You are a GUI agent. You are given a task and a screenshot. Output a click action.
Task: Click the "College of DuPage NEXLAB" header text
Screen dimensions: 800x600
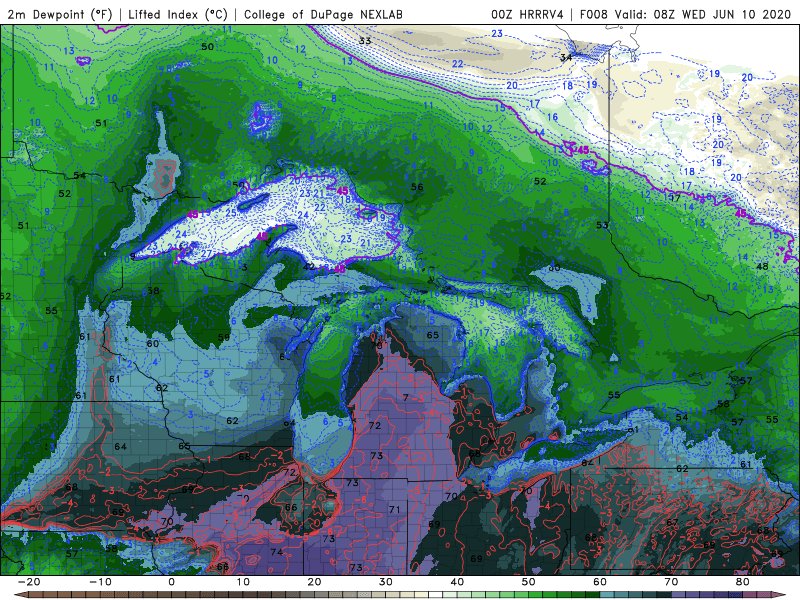point(323,14)
